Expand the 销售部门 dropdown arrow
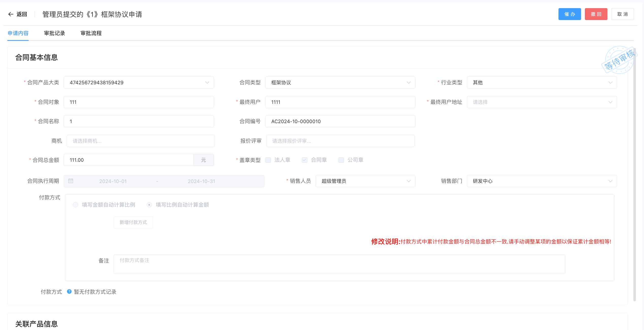Screen dimensions: 644x330 610,181
